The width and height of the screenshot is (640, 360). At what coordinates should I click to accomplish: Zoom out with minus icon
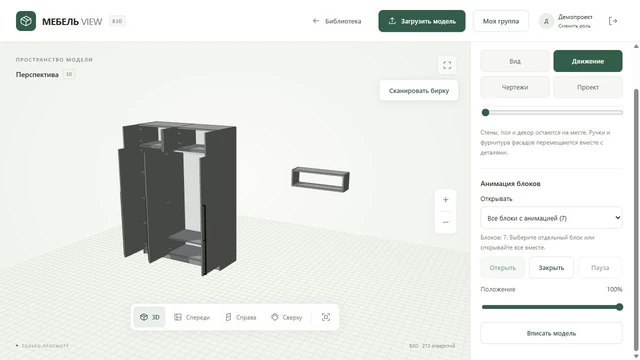coord(445,222)
